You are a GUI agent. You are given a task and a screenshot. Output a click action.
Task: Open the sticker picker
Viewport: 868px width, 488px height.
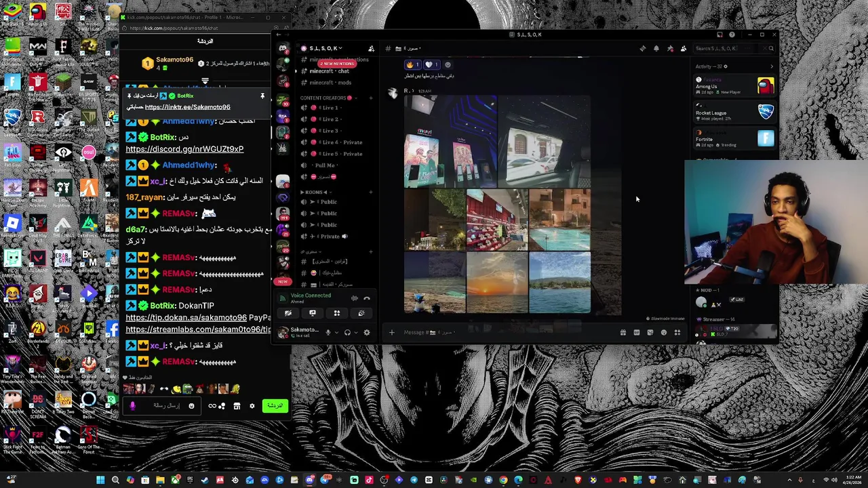[x=650, y=332]
